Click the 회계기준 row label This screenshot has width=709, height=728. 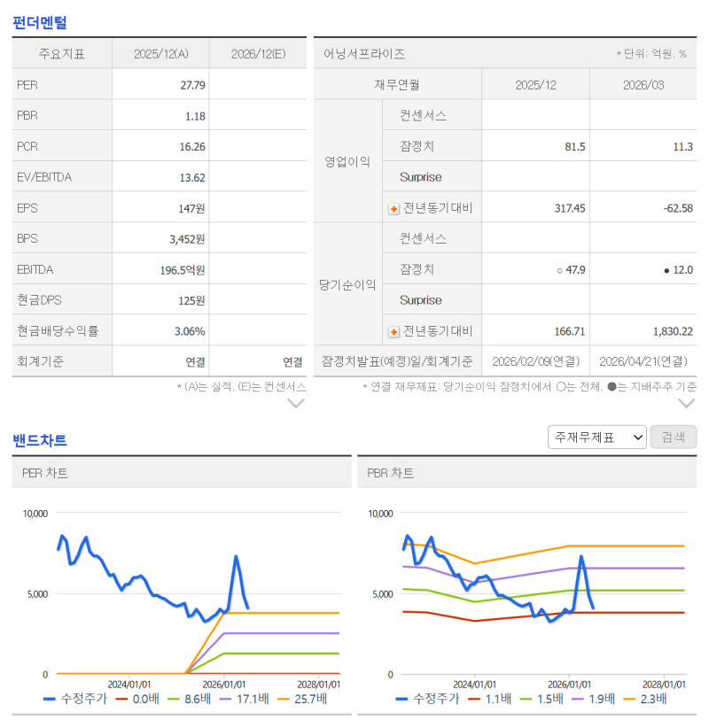41,361
